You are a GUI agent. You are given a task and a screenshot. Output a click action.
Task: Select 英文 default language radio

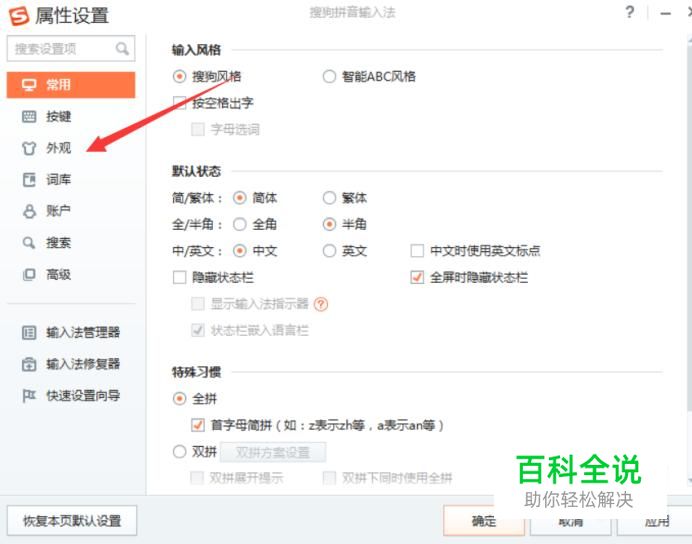pos(329,251)
